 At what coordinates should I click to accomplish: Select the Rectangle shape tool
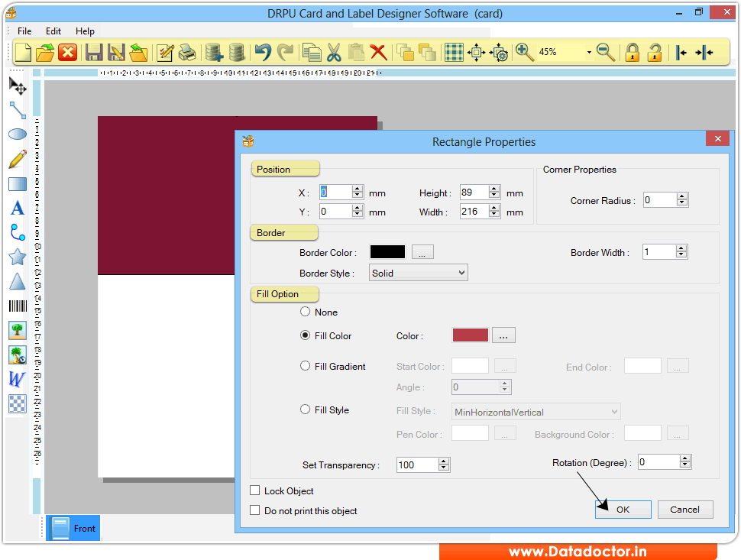coord(17,183)
